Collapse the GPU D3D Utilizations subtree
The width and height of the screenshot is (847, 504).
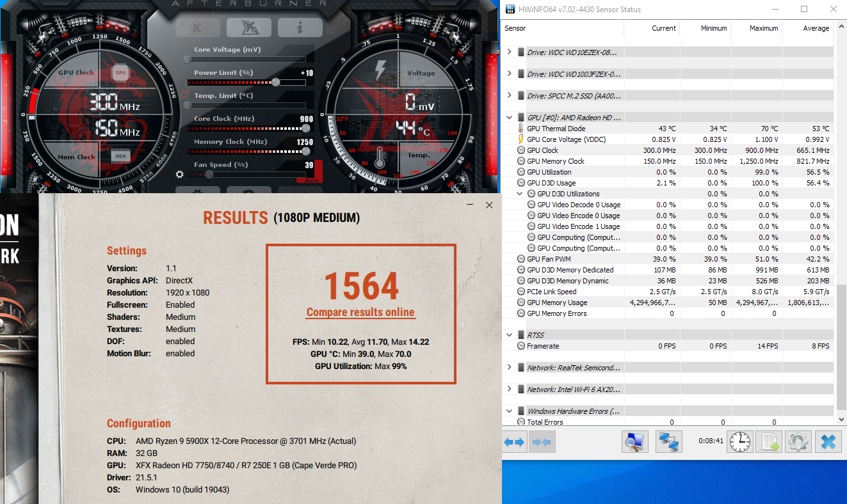pyautogui.click(x=520, y=194)
